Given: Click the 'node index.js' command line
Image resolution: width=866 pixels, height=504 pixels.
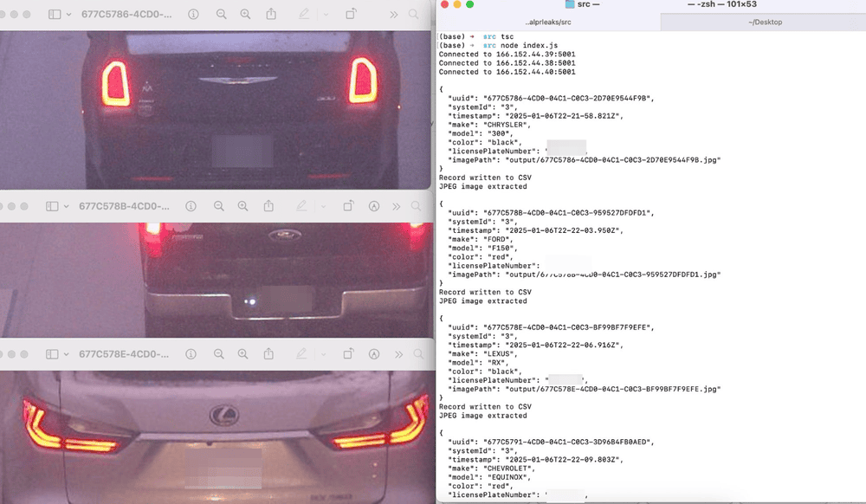Looking at the screenshot, I should 529,45.
